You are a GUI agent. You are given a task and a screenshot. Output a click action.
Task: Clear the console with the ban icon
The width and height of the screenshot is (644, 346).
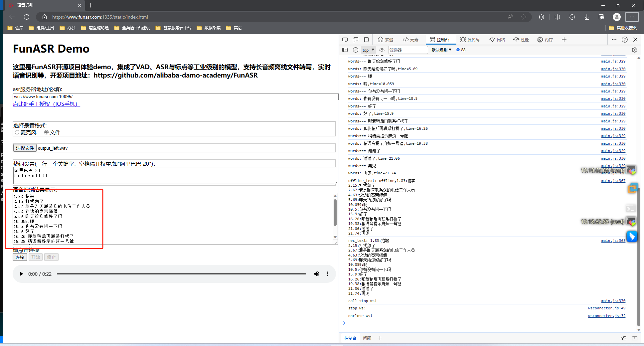356,50
